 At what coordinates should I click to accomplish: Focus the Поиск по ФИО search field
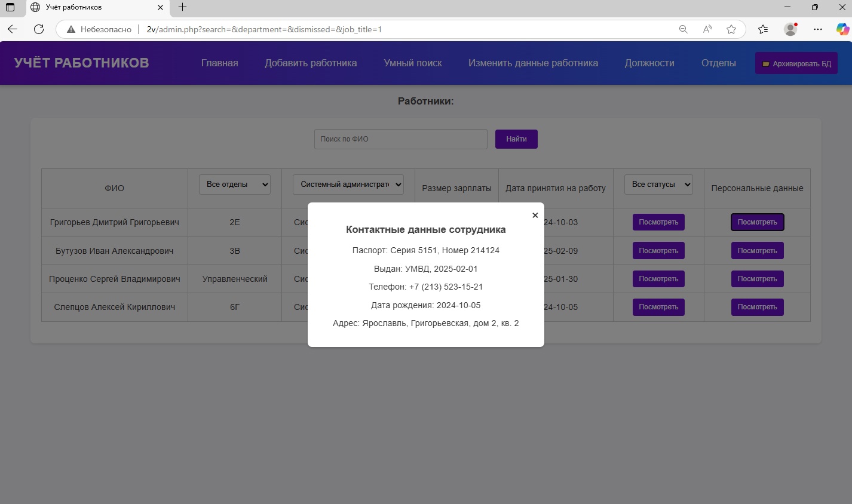401,139
